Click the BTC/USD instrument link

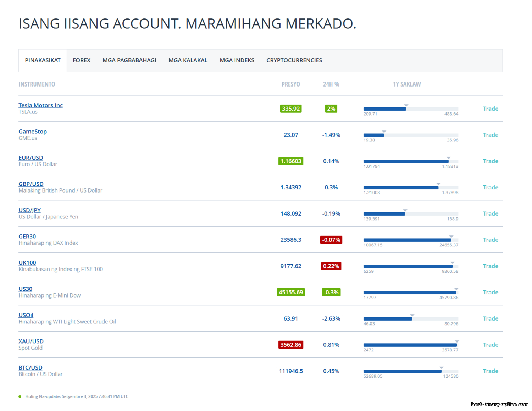[x=31, y=368]
